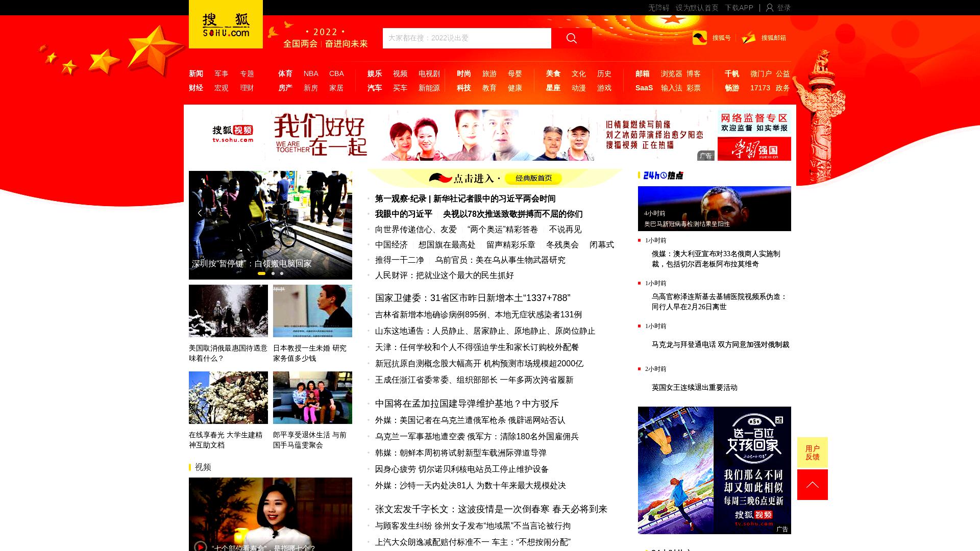Open 日本教授一生未婚 thumbnail

tap(312, 311)
